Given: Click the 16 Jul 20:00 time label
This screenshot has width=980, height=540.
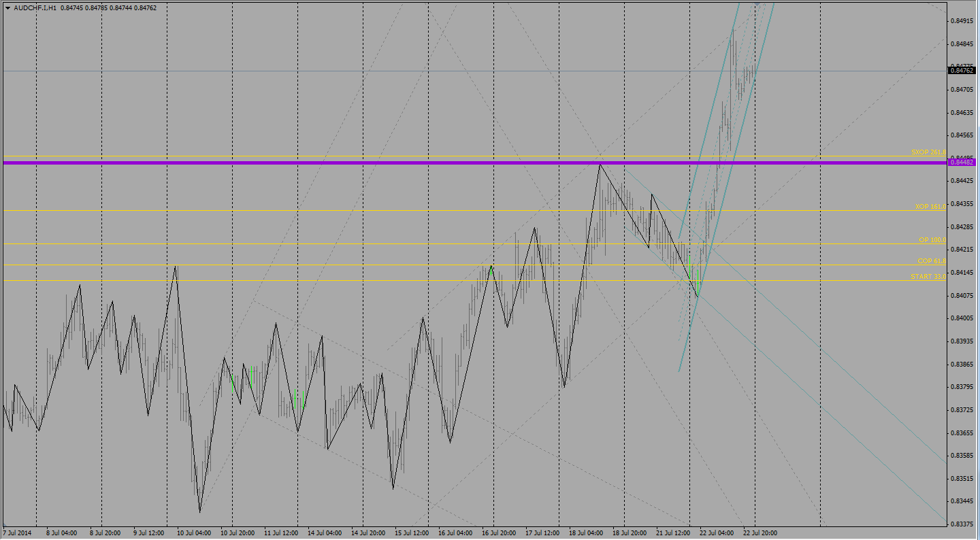Looking at the screenshot, I should click(498, 533).
